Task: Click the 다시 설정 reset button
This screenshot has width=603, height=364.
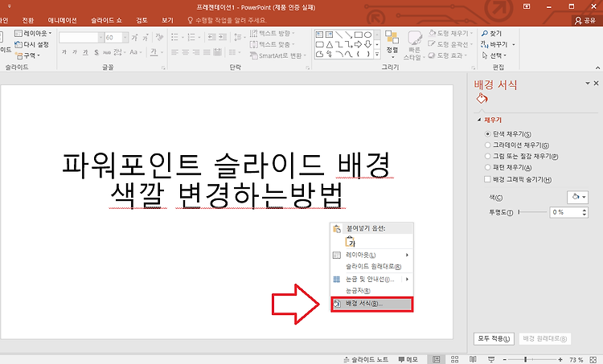Action: (x=32, y=44)
